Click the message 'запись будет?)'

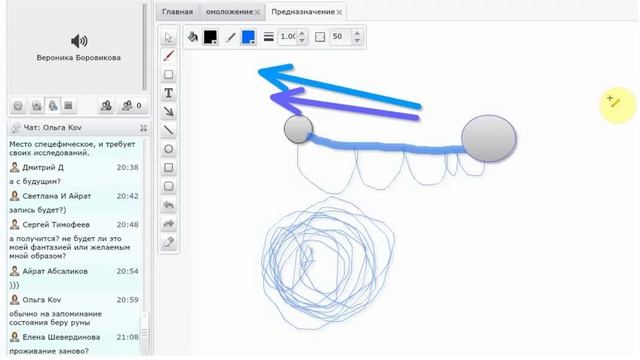38,210
